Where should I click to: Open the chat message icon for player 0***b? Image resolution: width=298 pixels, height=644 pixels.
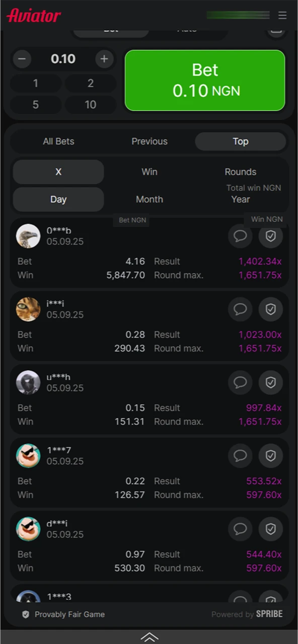tap(240, 236)
